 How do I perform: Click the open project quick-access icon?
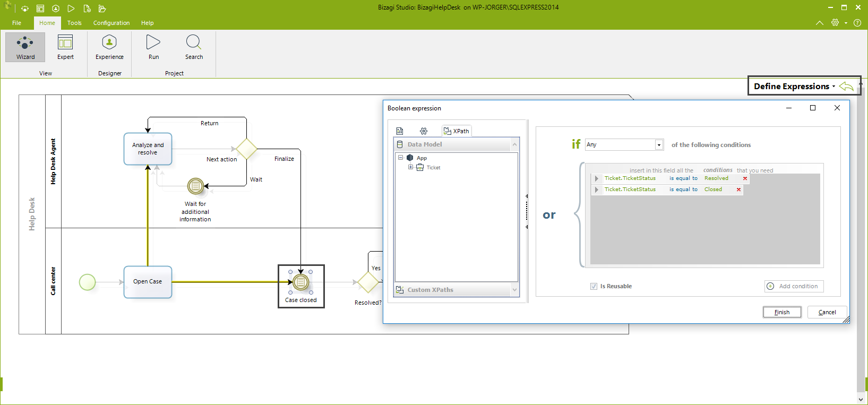(x=102, y=8)
